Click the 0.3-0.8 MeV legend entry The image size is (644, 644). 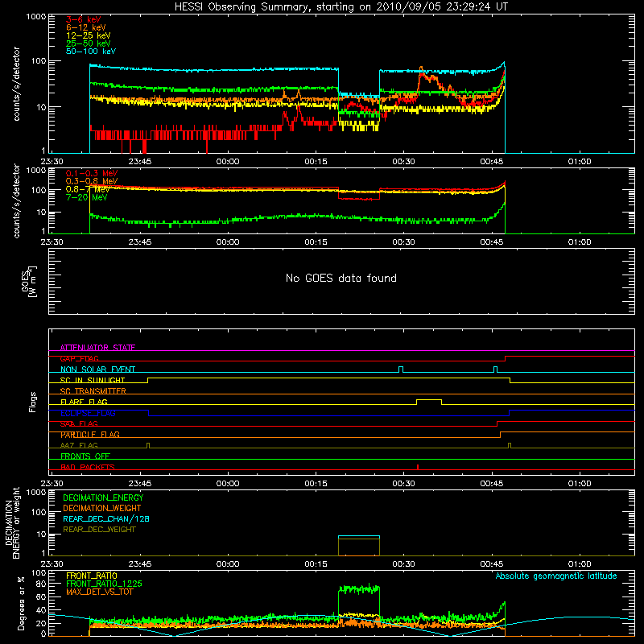[92, 181]
